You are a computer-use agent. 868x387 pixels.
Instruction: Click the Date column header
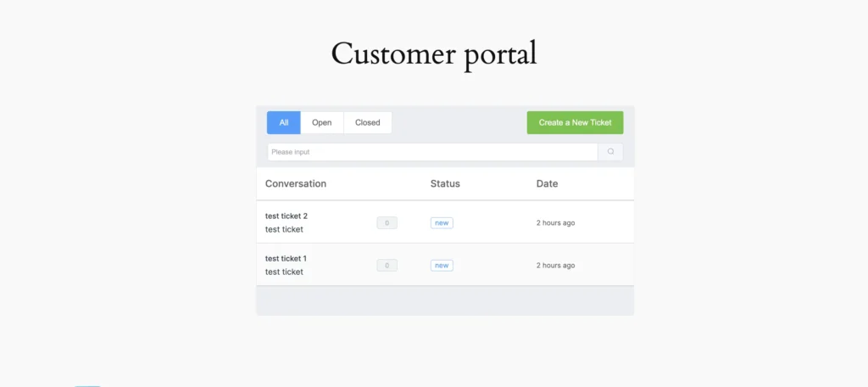(547, 183)
